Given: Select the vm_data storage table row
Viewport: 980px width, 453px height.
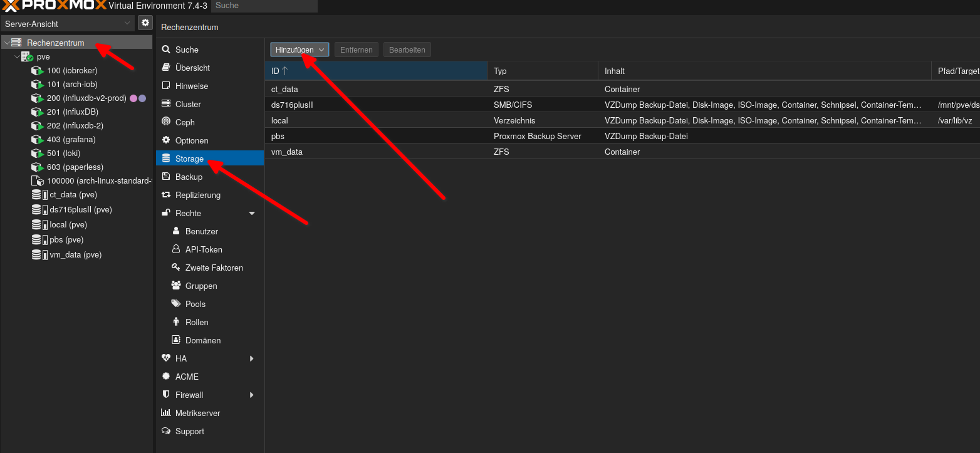Looking at the screenshot, I should pos(622,152).
